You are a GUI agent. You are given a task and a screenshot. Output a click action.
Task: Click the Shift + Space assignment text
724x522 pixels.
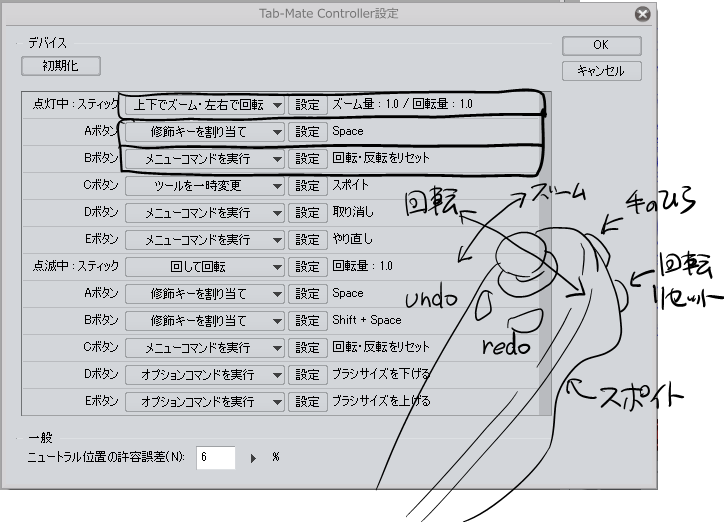click(x=367, y=320)
